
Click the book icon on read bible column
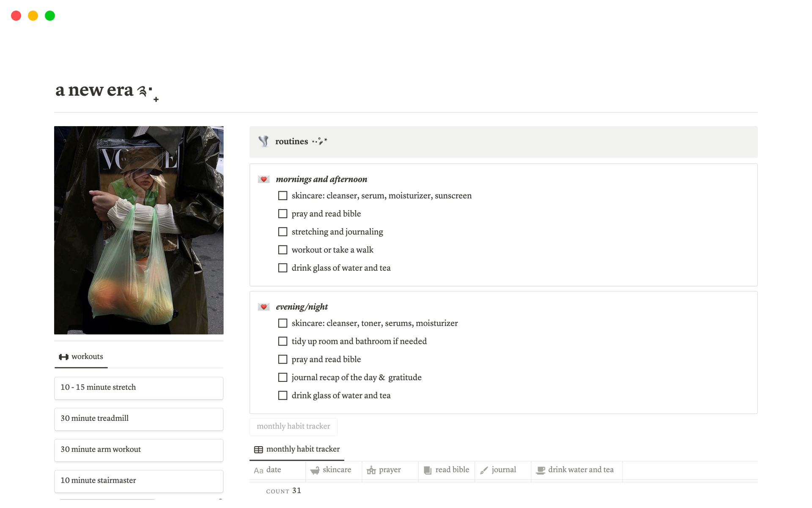click(428, 470)
